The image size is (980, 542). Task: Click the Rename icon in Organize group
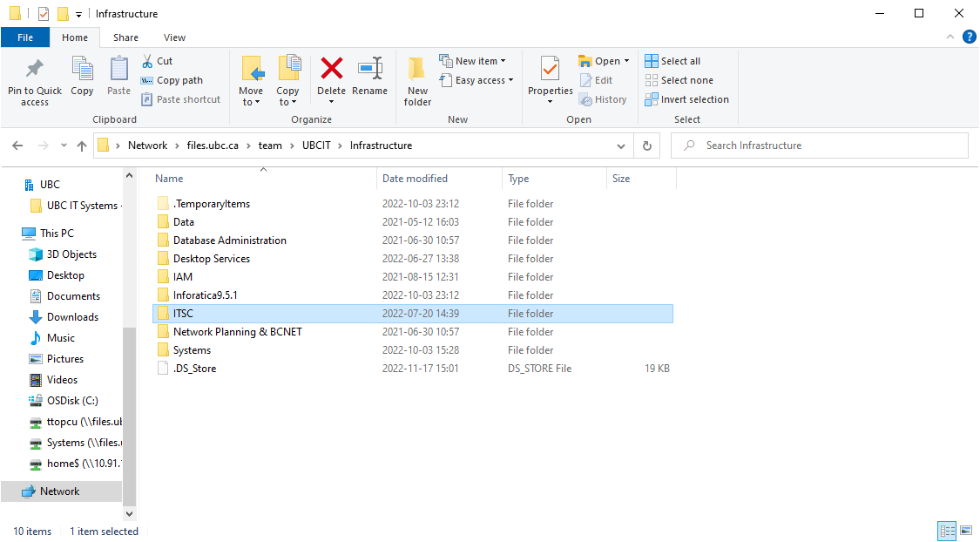click(x=369, y=70)
